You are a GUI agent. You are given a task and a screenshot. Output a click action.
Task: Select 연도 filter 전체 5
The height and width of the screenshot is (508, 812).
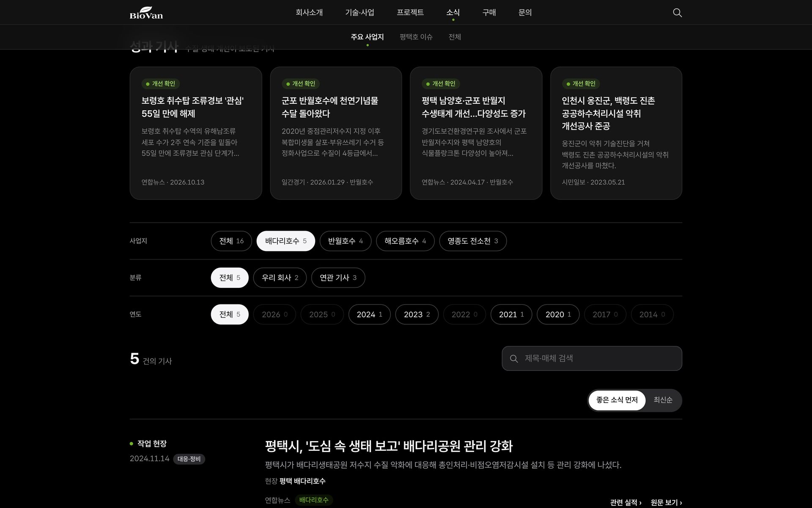(x=230, y=315)
